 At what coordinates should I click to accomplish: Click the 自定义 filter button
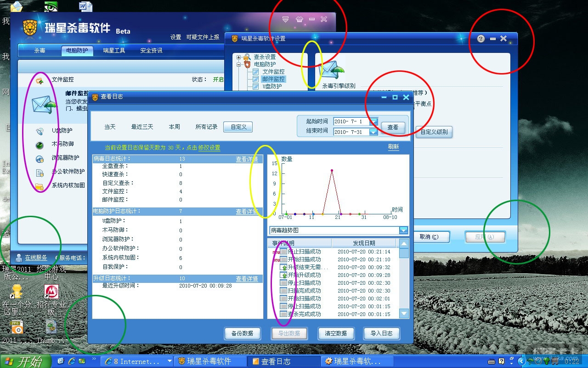click(x=238, y=127)
